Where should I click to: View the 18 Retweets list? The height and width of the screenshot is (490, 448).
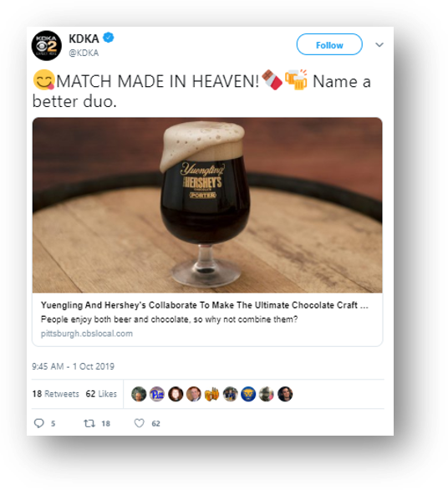click(56, 394)
